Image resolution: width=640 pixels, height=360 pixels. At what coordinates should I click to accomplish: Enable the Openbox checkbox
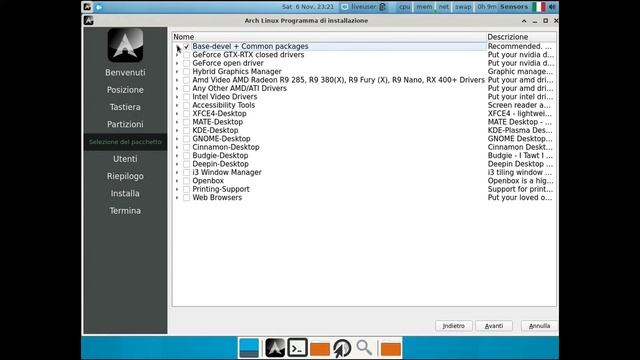186,181
